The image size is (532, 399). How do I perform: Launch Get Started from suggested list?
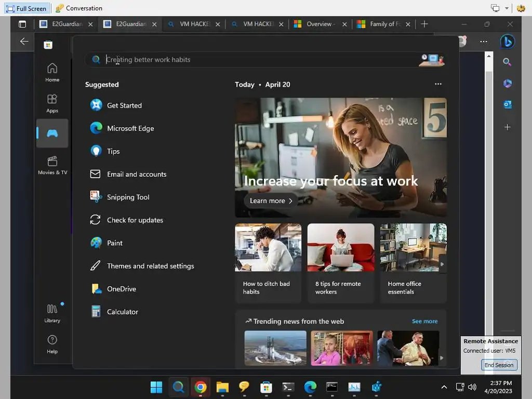(116, 105)
